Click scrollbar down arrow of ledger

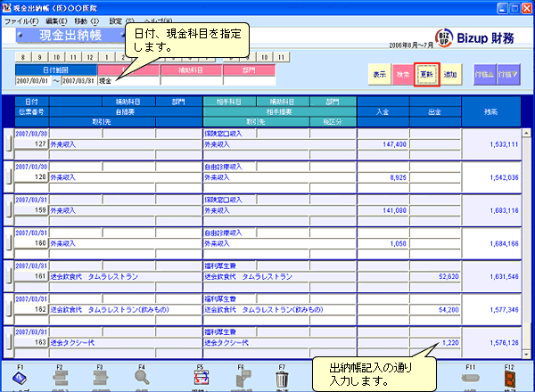(x=526, y=355)
